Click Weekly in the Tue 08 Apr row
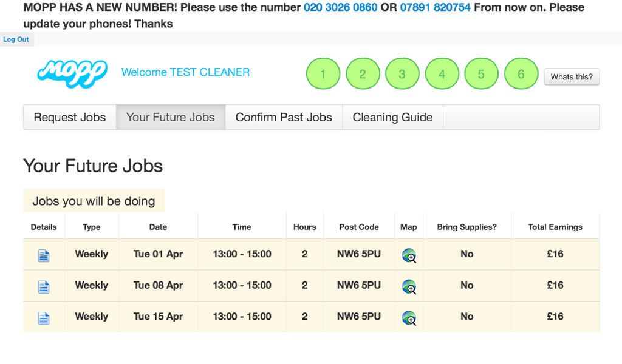The height and width of the screenshot is (364, 622). pos(92,285)
